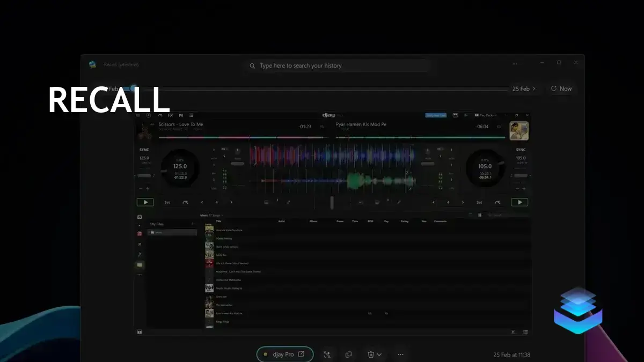Add a source with My Files plus icon

click(193, 224)
